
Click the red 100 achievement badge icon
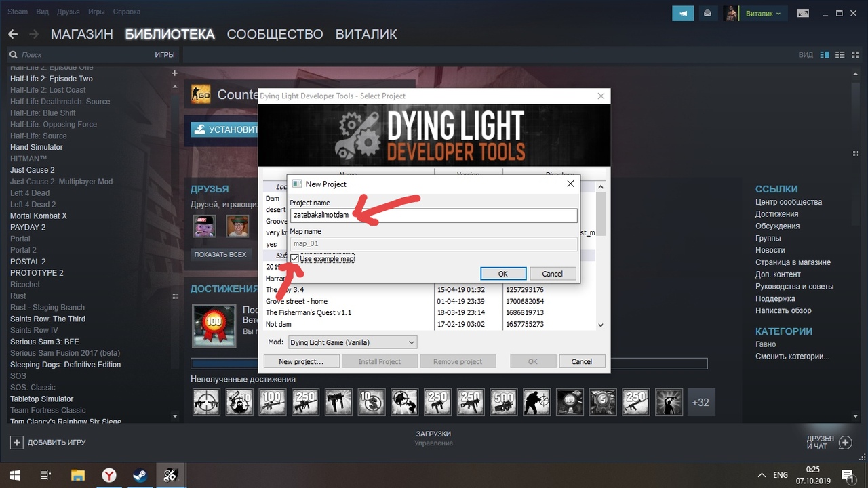[x=214, y=325]
